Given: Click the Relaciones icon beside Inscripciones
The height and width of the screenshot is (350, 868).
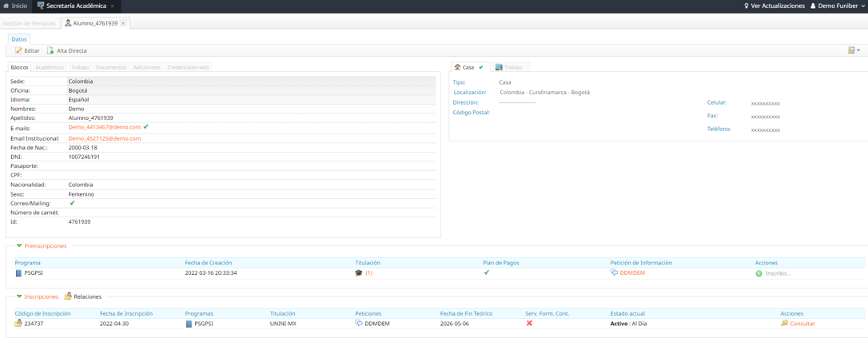Looking at the screenshot, I should point(68,296).
